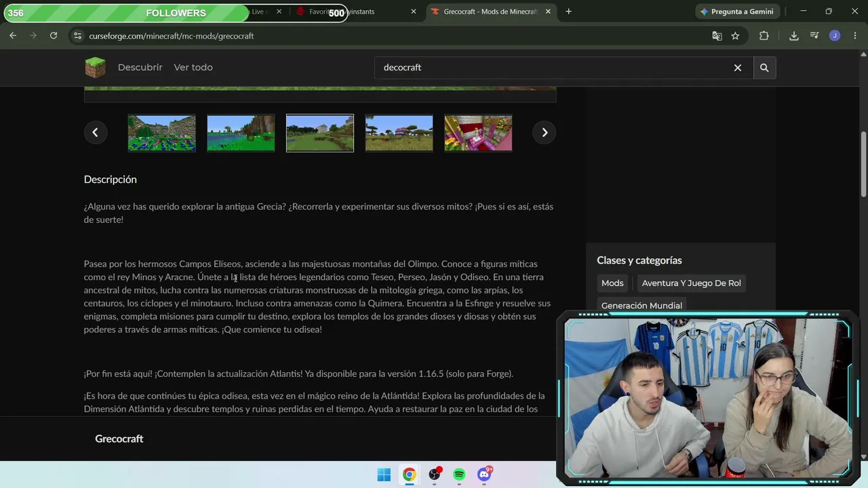Select the pink interior room thumbnail
868x488 pixels.
pyautogui.click(x=478, y=133)
